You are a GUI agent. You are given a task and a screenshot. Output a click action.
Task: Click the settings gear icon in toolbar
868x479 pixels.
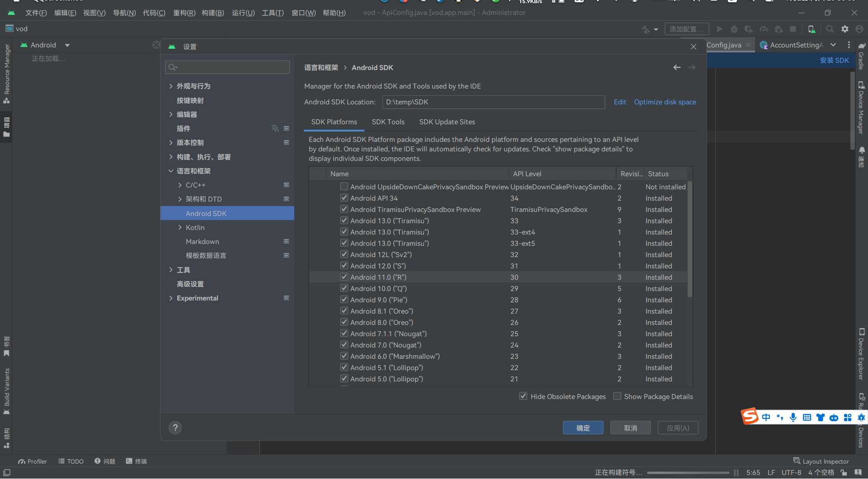tap(844, 29)
